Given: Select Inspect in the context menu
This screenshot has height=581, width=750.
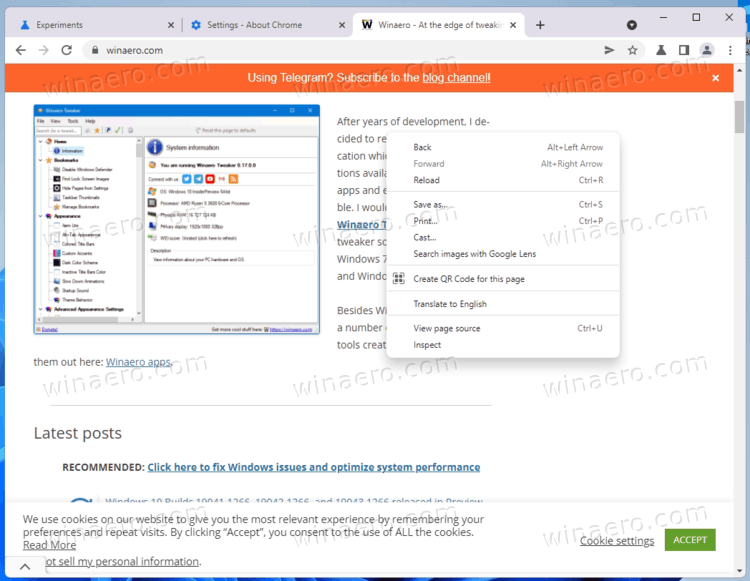Looking at the screenshot, I should pyautogui.click(x=503, y=345).
